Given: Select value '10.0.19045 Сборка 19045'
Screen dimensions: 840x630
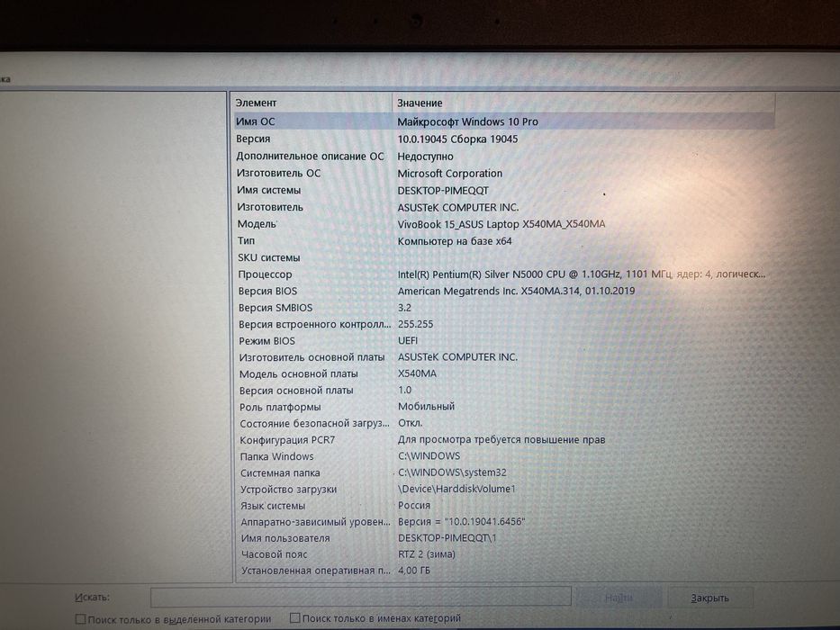Looking at the screenshot, I should pyautogui.click(x=457, y=139).
